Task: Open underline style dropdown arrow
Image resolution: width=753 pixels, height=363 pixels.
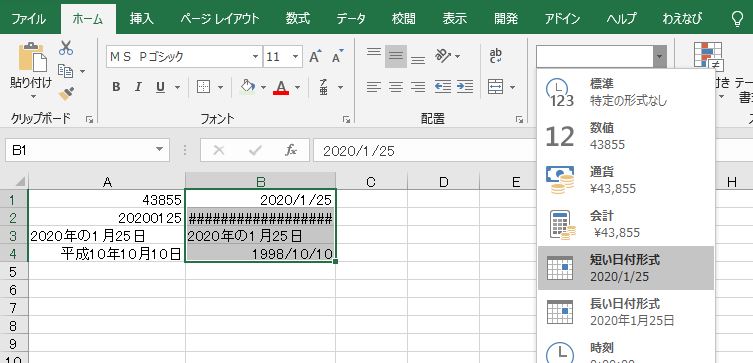Action: point(177,87)
